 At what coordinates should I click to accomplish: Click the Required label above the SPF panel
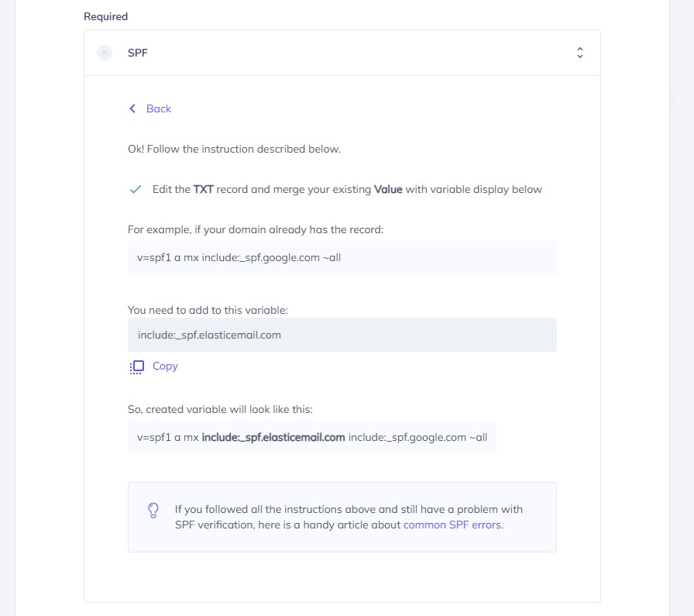tap(105, 16)
